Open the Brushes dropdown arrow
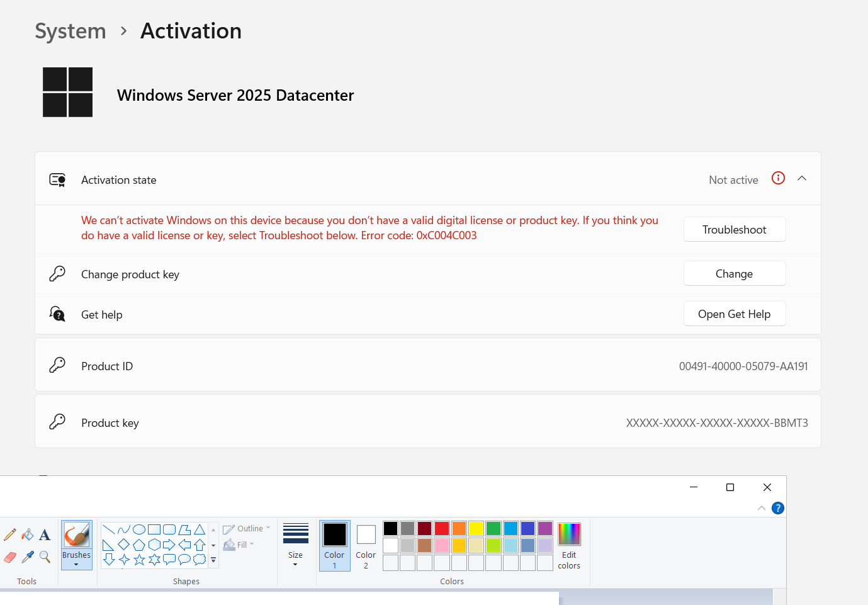This screenshot has width=868, height=605. tap(77, 565)
